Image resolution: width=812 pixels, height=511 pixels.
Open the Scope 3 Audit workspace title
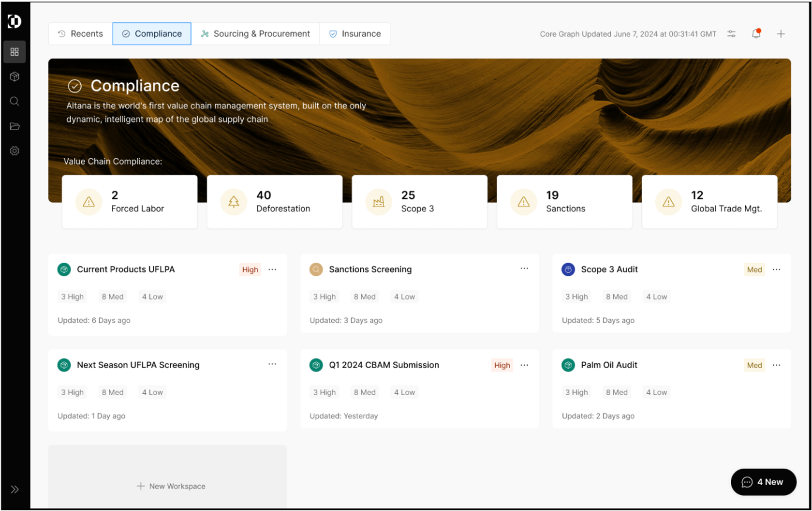tap(609, 269)
